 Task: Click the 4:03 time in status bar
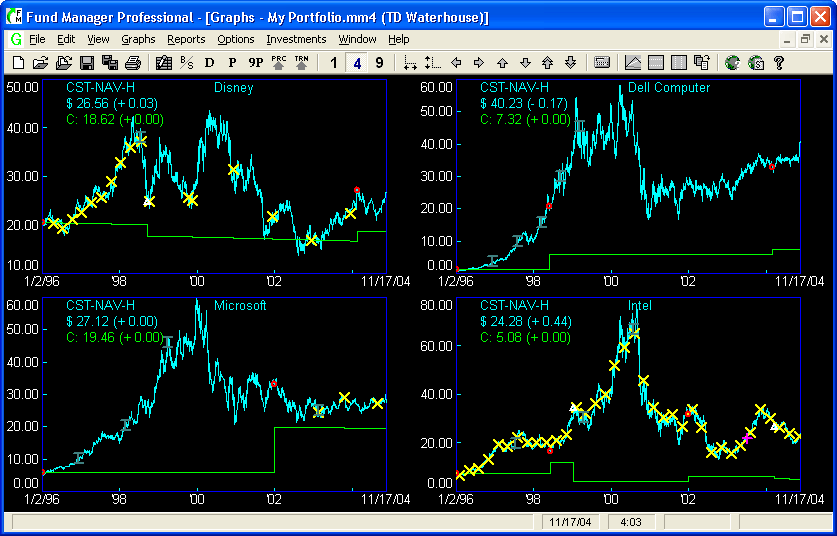pyautogui.click(x=631, y=522)
